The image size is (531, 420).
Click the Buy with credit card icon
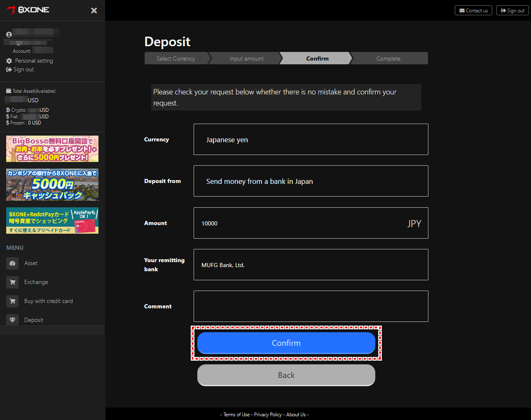pos(12,301)
